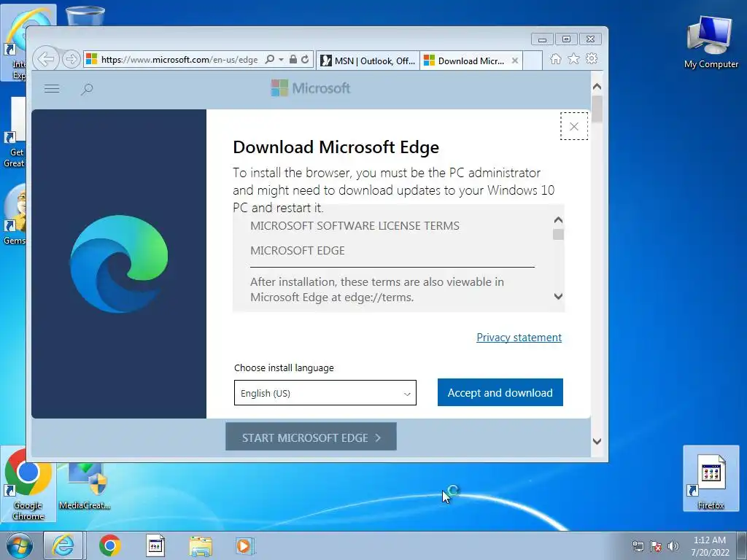Click the network tray icon

click(638, 546)
